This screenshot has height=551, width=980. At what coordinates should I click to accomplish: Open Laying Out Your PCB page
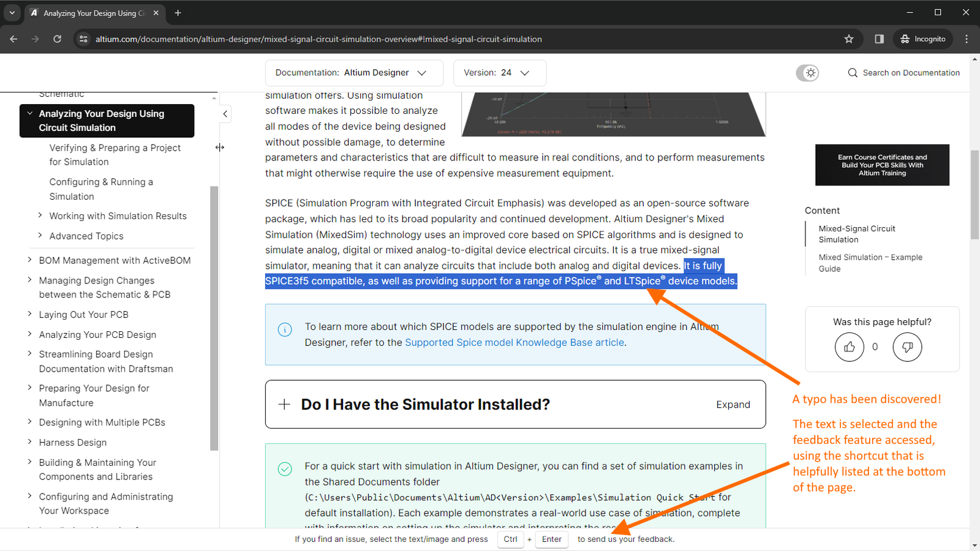click(84, 315)
